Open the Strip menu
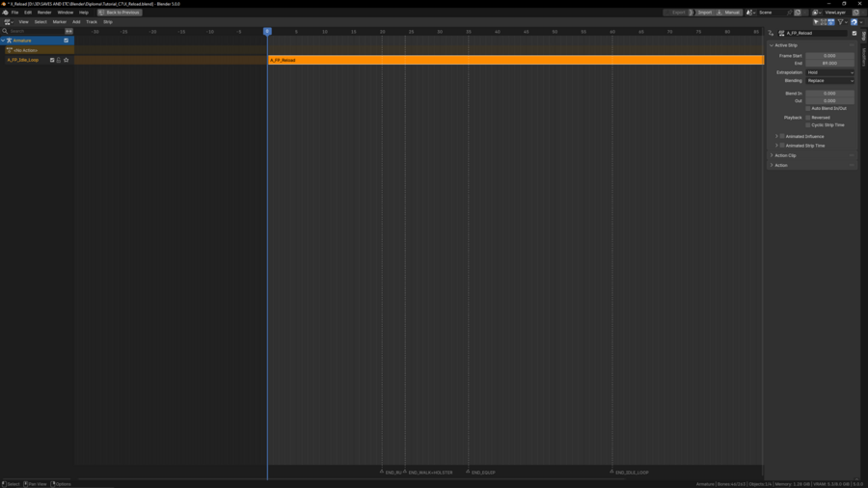This screenshot has height=488, width=868. (x=108, y=22)
